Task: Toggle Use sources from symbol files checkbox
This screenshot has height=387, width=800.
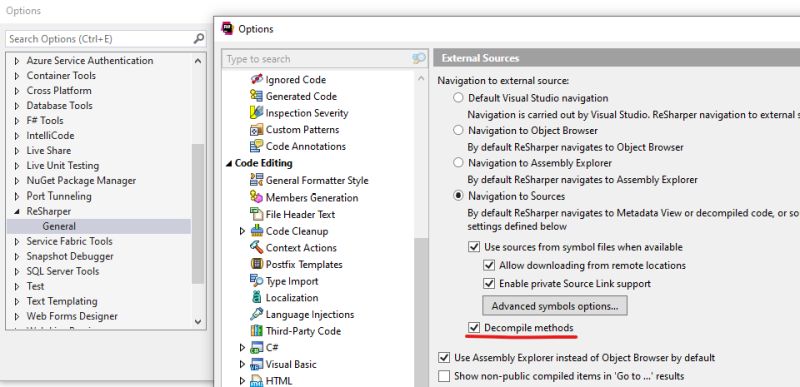Action: [474, 247]
